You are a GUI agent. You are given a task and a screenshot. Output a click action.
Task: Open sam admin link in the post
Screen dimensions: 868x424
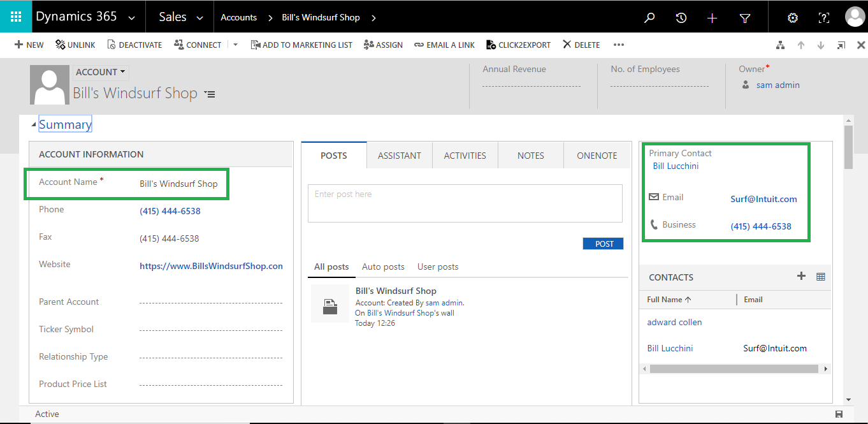(444, 303)
